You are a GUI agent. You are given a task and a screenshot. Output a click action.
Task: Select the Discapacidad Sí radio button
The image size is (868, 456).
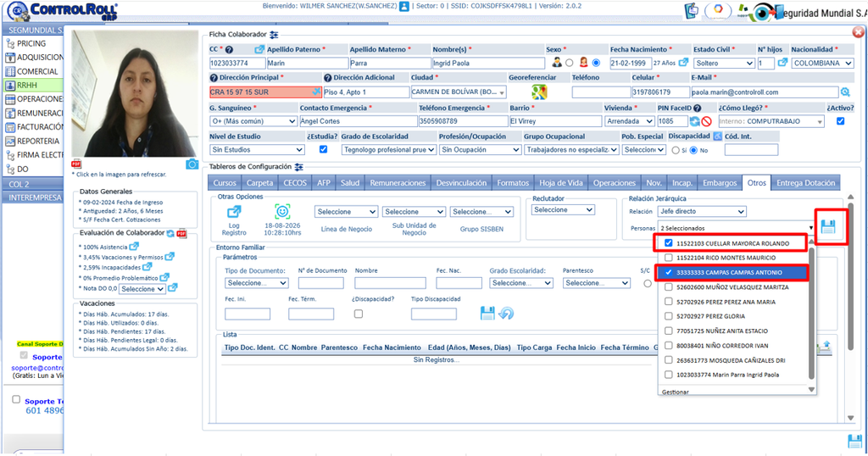(676, 150)
